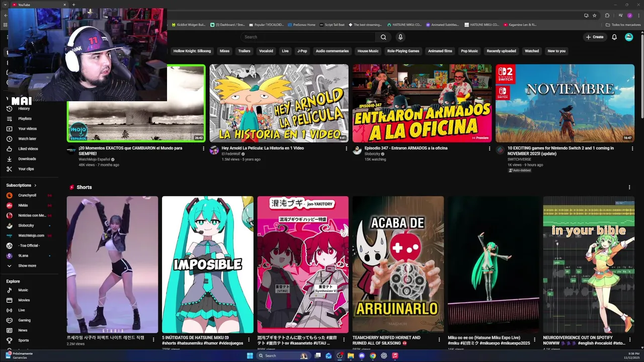The height and width of the screenshot is (362, 644).
Task: Open Script Tail Beat bookmark
Action: (x=332, y=25)
